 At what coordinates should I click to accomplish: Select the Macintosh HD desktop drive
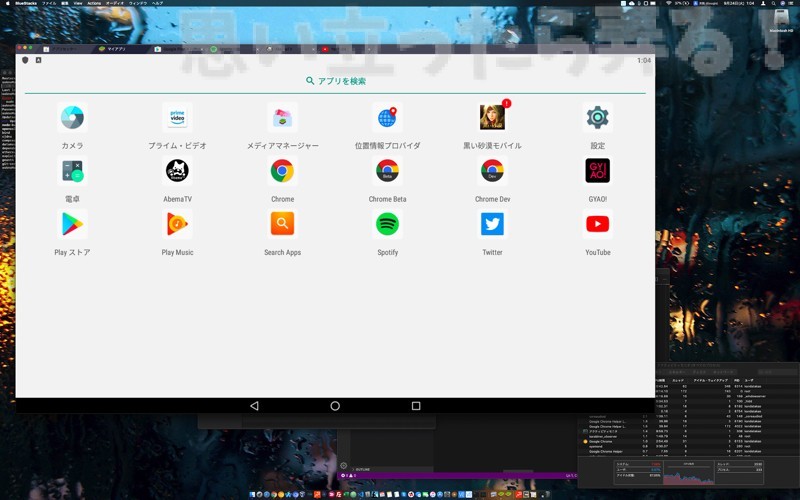point(781,21)
